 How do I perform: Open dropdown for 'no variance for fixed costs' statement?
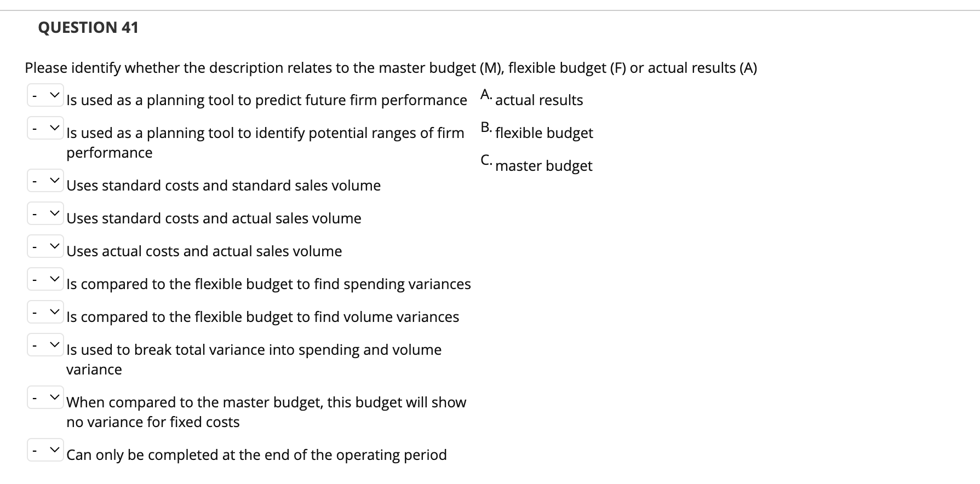click(x=45, y=397)
